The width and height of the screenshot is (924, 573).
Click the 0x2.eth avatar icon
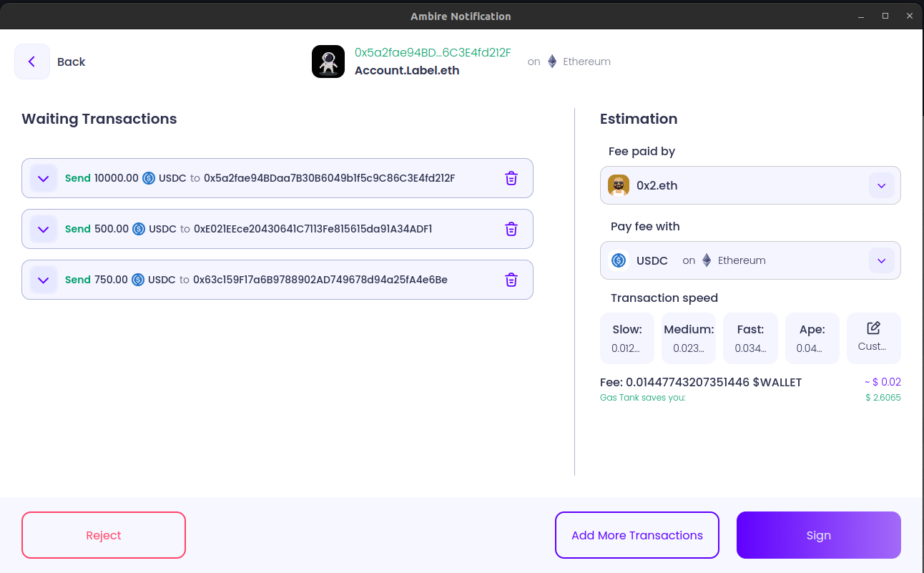click(x=619, y=185)
